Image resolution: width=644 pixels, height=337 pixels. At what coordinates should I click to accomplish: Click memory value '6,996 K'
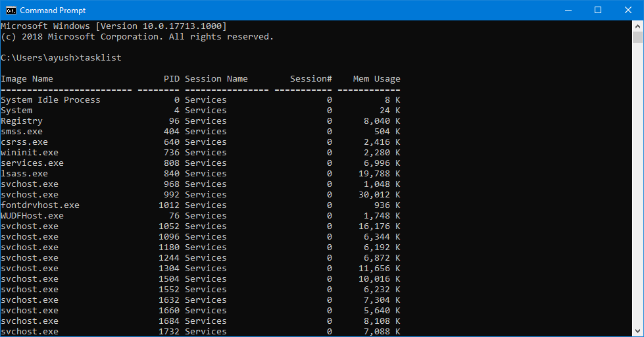point(382,163)
